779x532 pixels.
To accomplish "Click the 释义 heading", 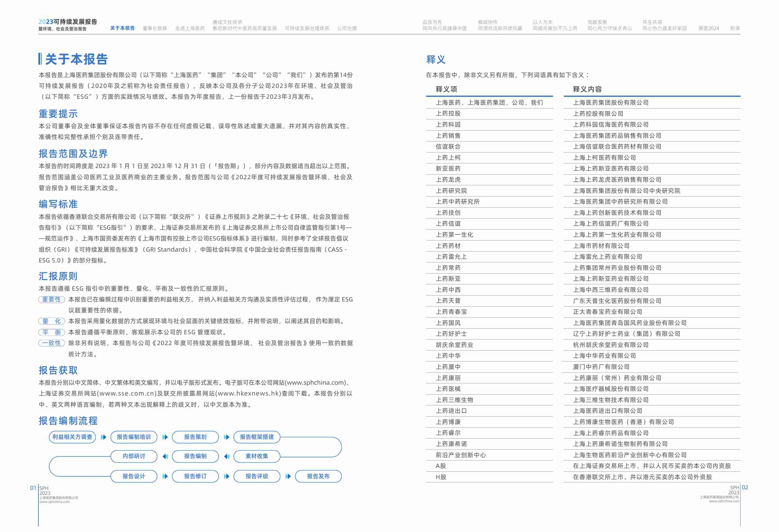I will click(436, 60).
